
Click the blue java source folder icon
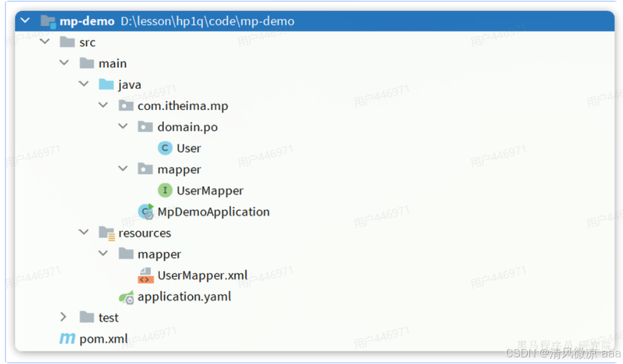106,84
